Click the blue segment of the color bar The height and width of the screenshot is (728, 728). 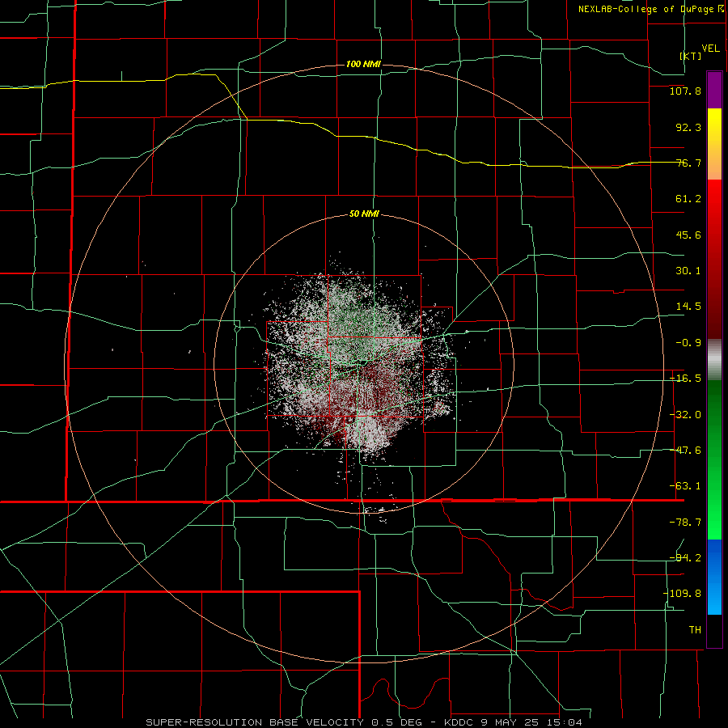coord(714,577)
